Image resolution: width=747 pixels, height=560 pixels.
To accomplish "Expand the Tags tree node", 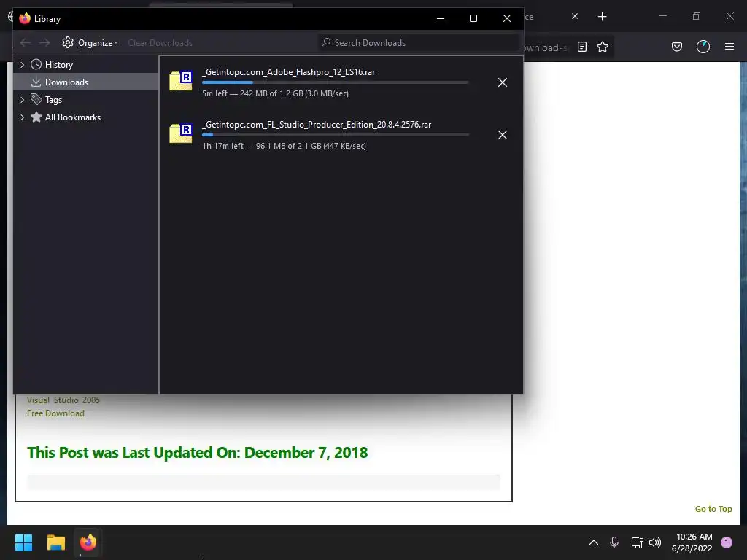I will [22, 99].
